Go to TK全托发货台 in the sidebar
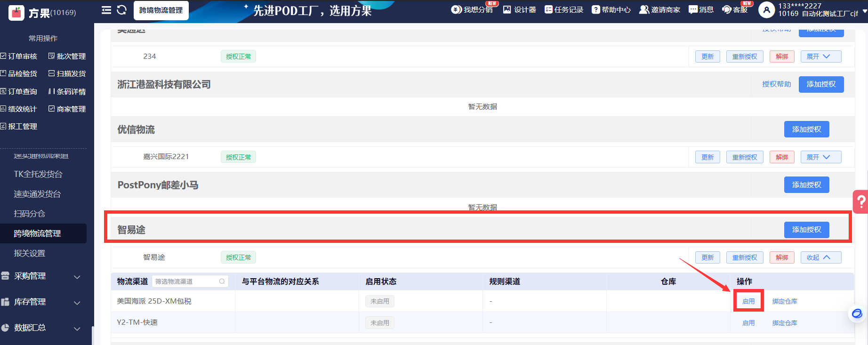The height and width of the screenshot is (345, 868). click(38, 174)
